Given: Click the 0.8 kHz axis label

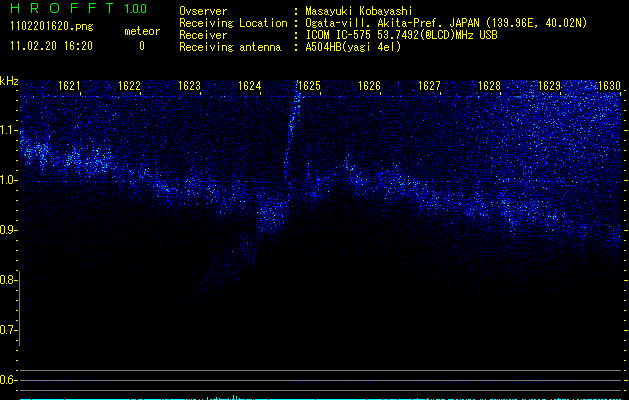Looking at the screenshot, I should coord(7,280).
